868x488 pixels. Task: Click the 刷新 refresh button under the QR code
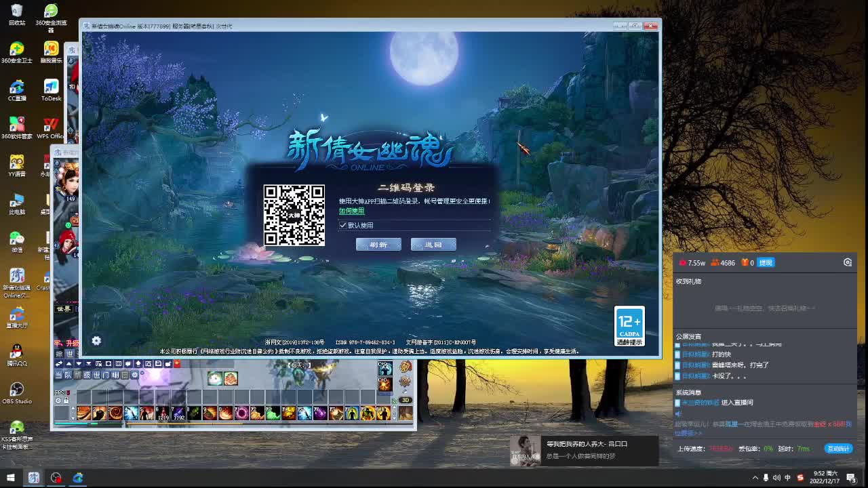click(x=378, y=245)
